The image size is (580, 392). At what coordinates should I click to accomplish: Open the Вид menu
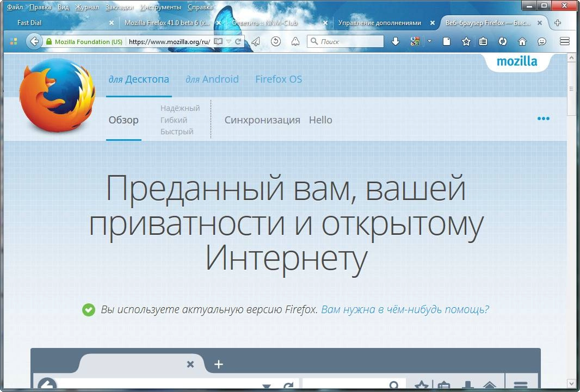point(63,7)
